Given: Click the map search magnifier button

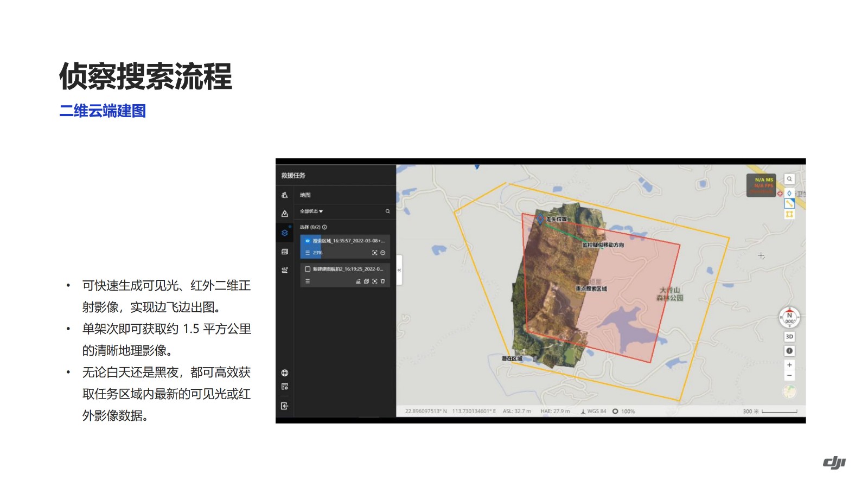Looking at the screenshot, I should click(x=789, y=179).
